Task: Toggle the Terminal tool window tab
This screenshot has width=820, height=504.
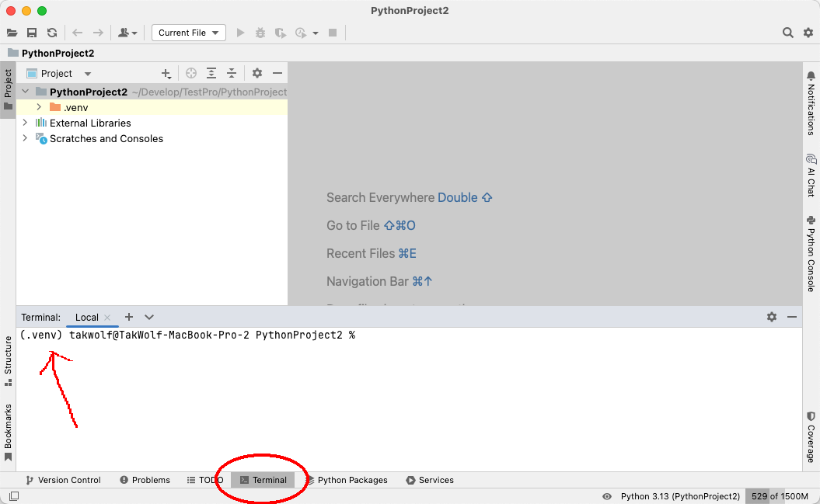Action: 263,480
